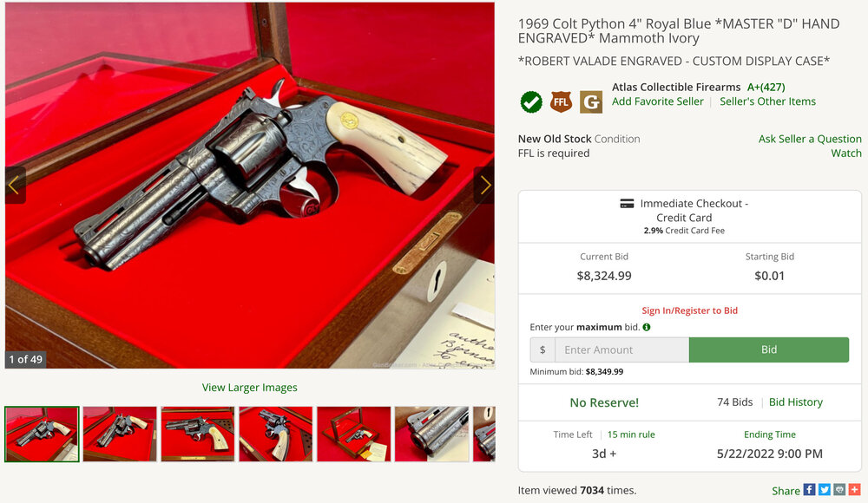Click the maximum bid info icon
Screen dimensions: 868x503
coord(646,327)
